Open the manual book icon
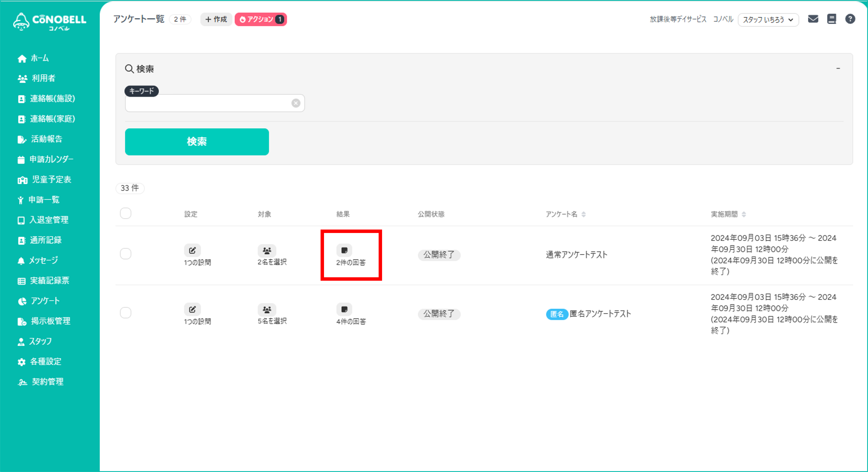 click(832, 19)
